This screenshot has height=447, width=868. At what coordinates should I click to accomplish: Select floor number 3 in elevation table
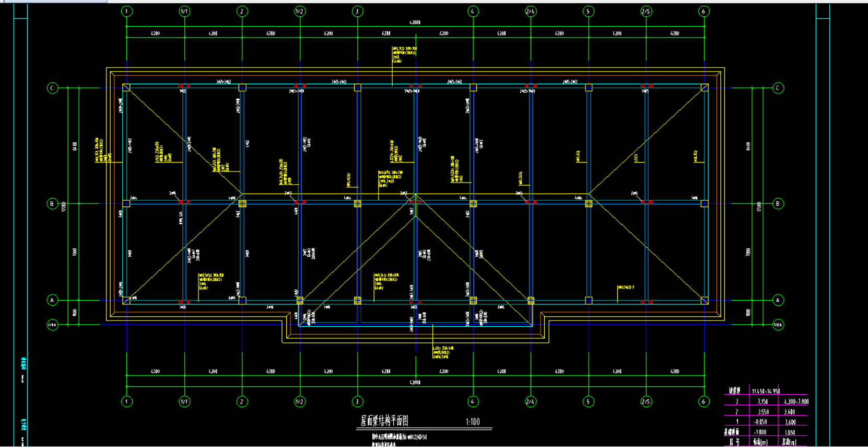click(737, 402)
